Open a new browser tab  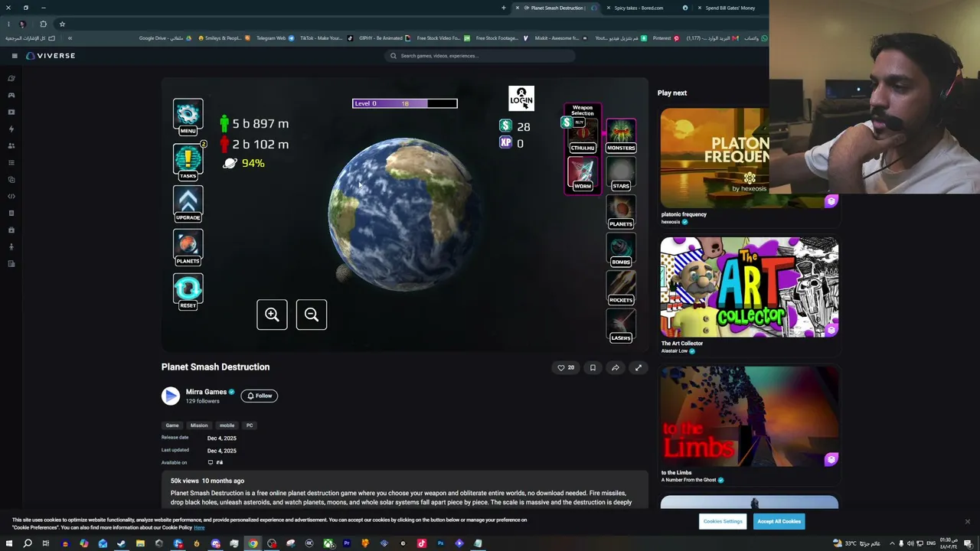pyautogui.click(x=504, y=8)
